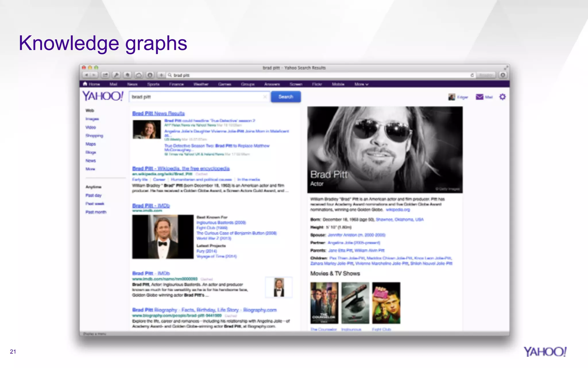This screenshot has width=588, height=368.
Task: Click the Safari address bar with brad pitt
Action: 320,75
